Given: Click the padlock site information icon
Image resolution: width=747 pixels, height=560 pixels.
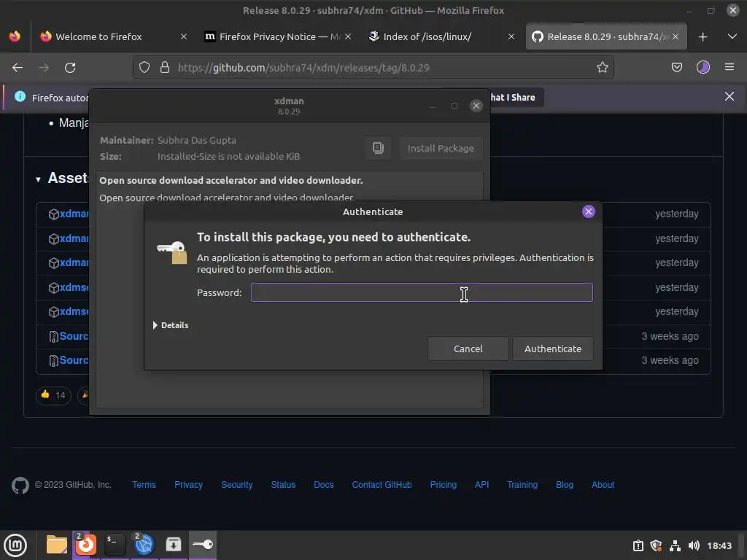Looking at the screenshot, I should 165,68.
